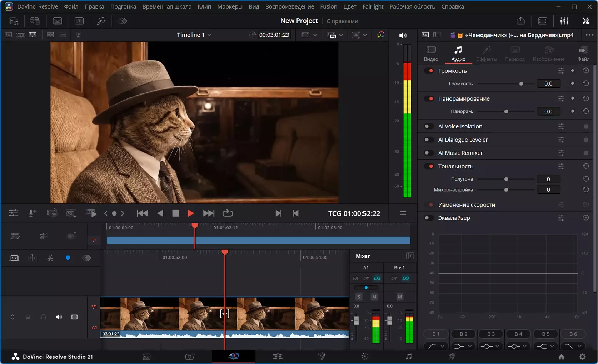This screenshot has height=364, width=598.
Task: Open the Fairlight menu
Action: (x=373, y=6)
